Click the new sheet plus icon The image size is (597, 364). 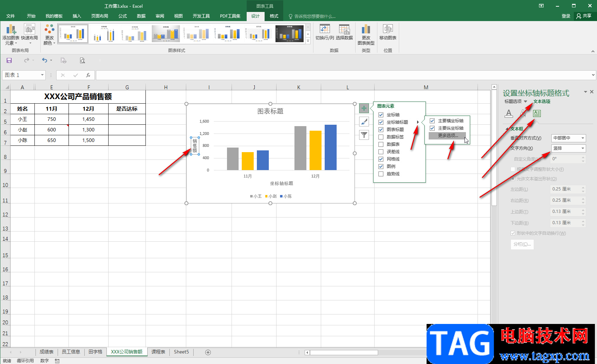[208, 352]
